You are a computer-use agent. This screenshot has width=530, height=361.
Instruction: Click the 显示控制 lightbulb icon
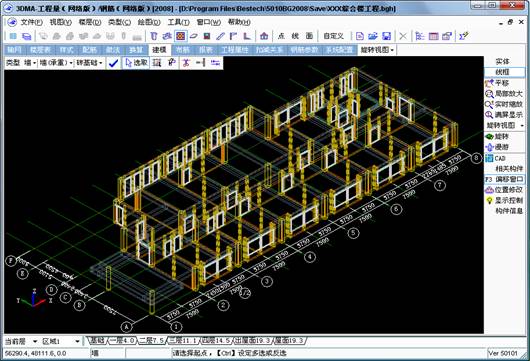tap(489, 200)
